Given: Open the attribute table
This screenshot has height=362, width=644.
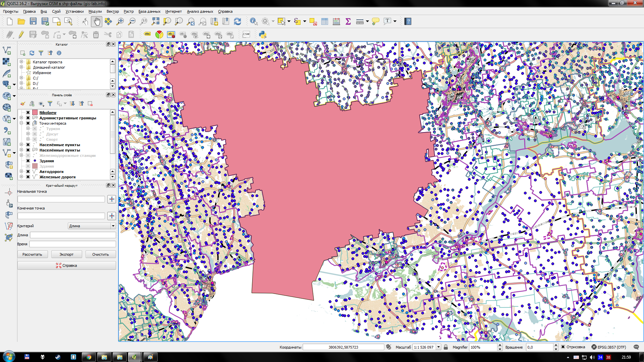Looking at the screenshot, I should click(324, 21).
